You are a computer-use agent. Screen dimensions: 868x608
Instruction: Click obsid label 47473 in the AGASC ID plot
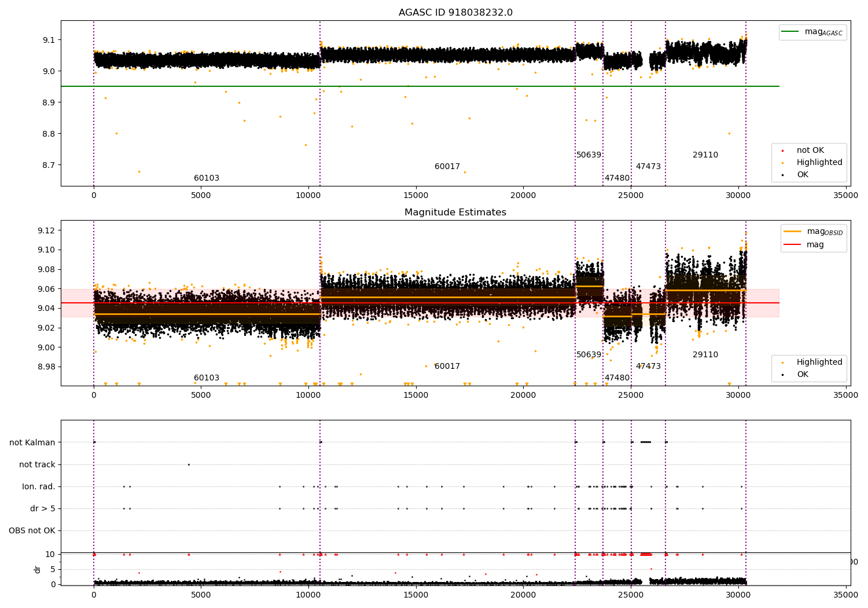pos(648,167)
